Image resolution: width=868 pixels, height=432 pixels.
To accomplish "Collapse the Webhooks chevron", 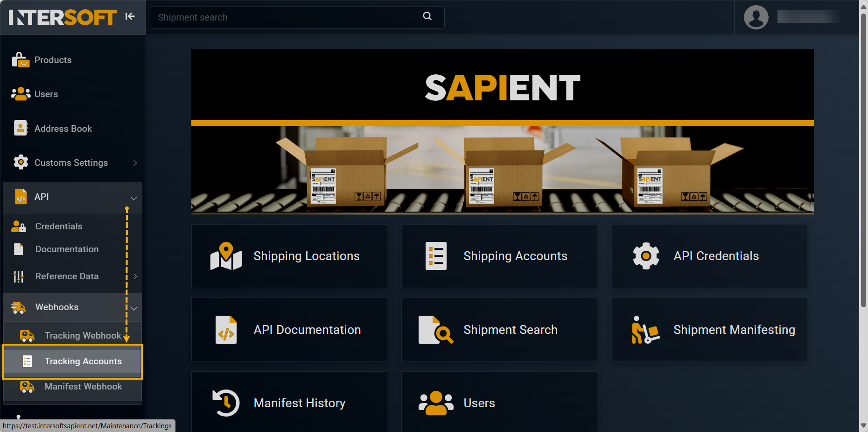I will [x=134, y=309].
